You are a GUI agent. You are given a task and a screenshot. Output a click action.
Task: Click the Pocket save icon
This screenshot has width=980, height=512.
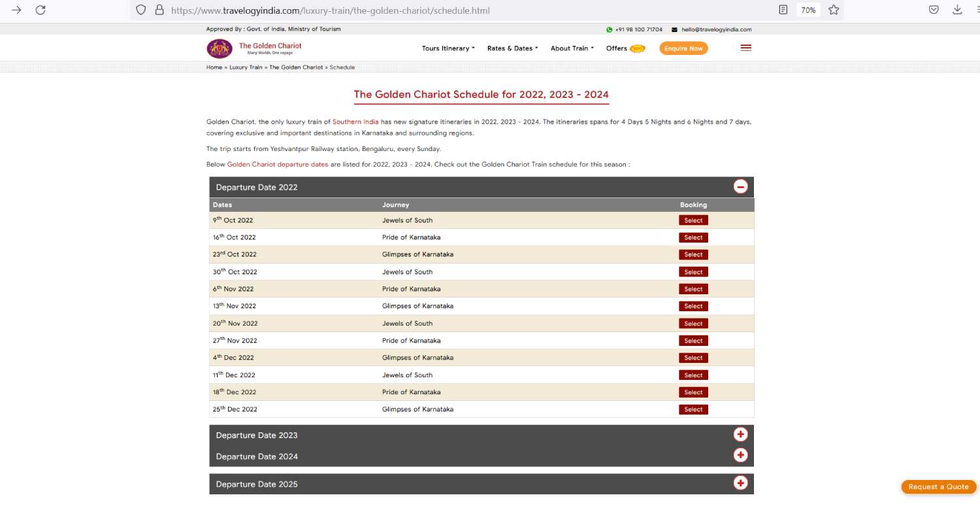(x=934, y=10)
